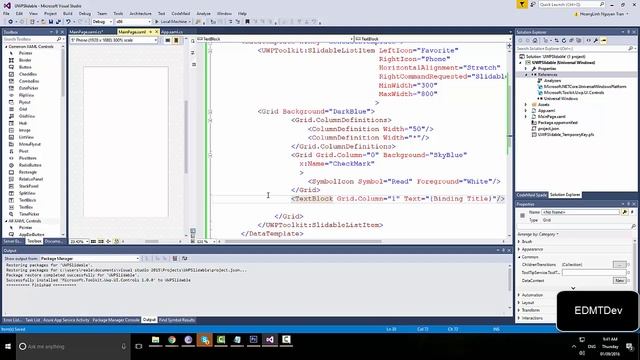Click the New button beside DataContext

pos(620,280)
